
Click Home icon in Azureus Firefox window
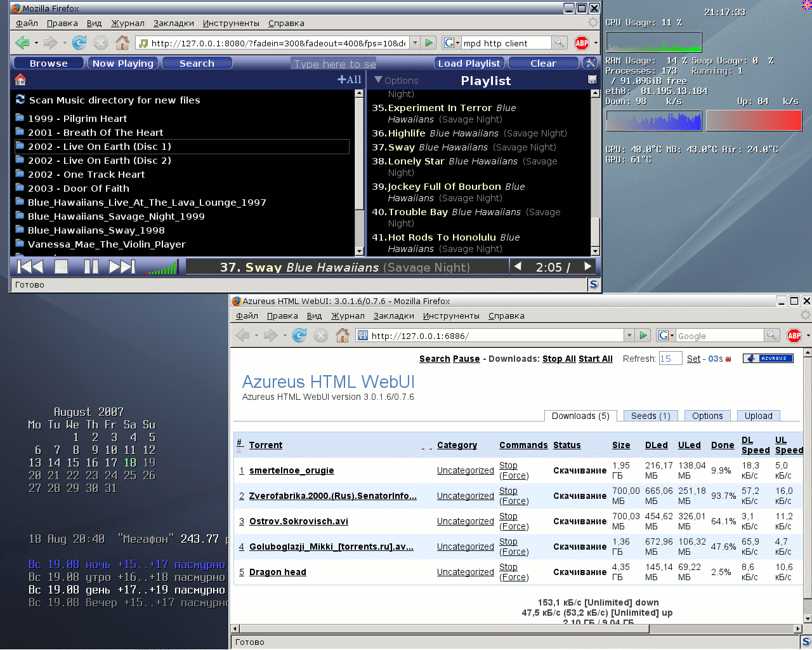click(x=343, y=335)
